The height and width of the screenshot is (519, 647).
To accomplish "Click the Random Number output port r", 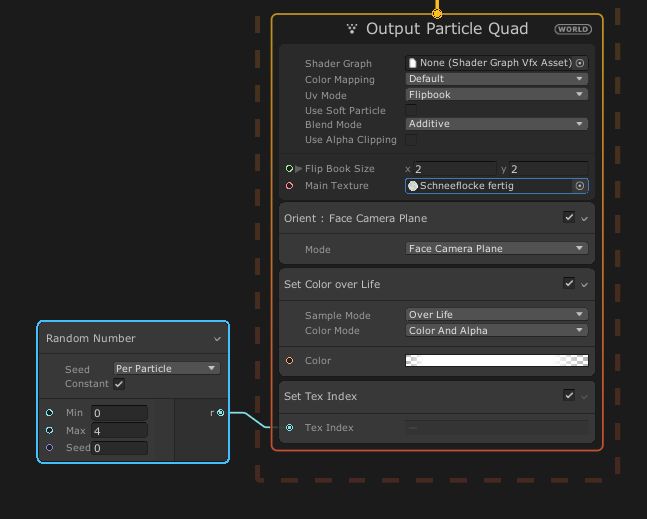I will (x=221, y=413).
